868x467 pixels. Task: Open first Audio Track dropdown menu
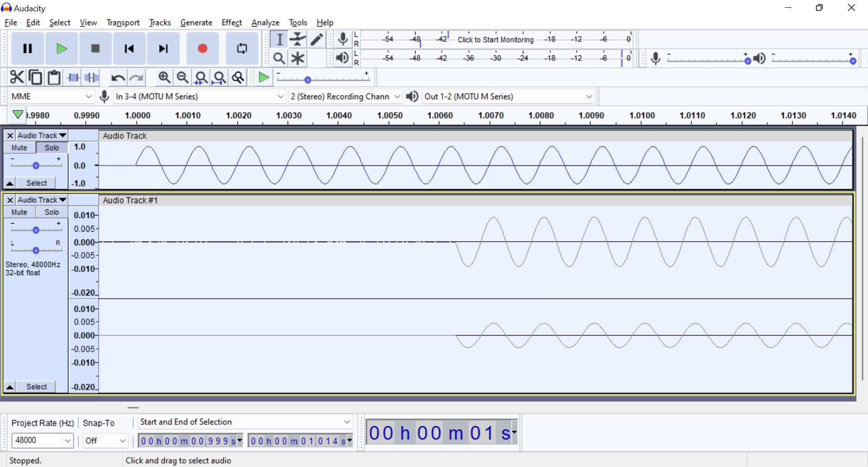tap(42, 135)
